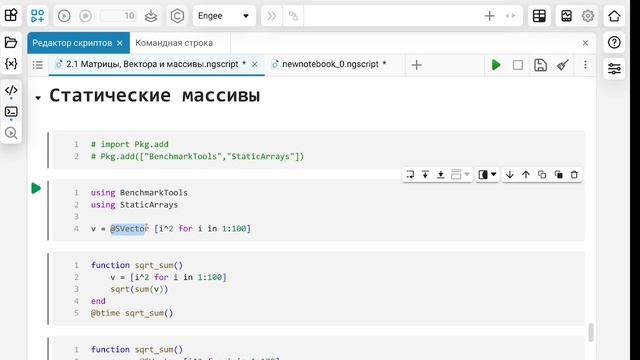The width and height of the screenshot is (640, 360).
Task: Stop the model simulation button
Action: coord(85,16)
